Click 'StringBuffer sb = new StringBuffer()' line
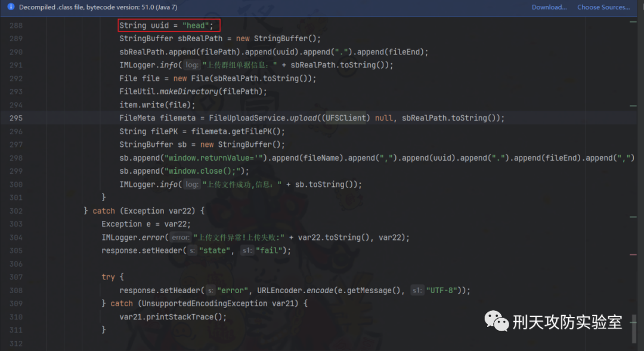Image resolution: width=644 pixels, height=351 pixels. (202, 144)
